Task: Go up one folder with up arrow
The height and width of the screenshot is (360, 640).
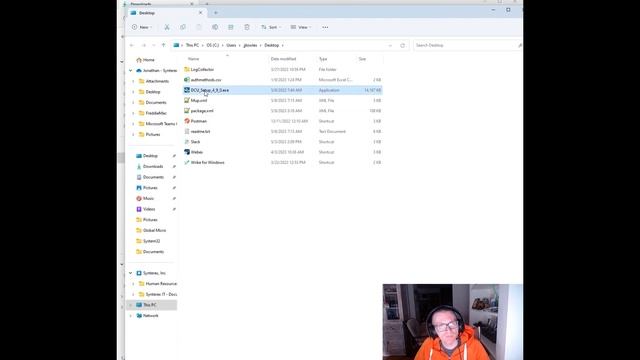Action: click(x=164, y=45)
